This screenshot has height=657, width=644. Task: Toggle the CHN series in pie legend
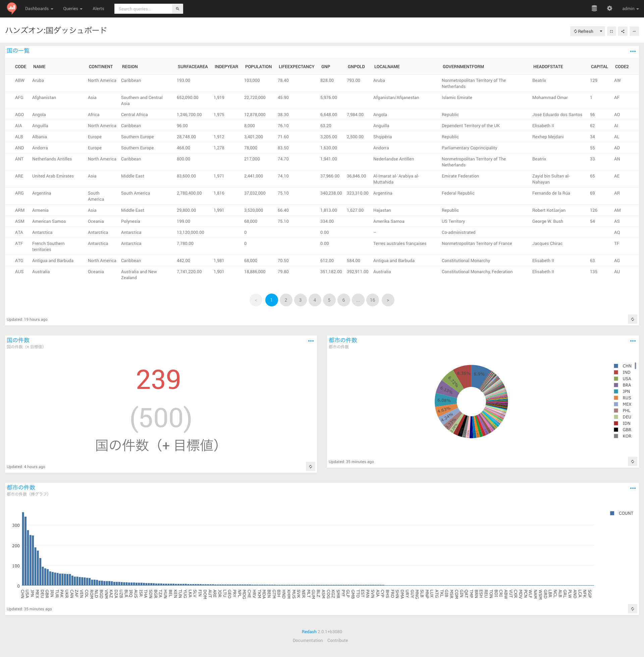click(x=626, y=366)
